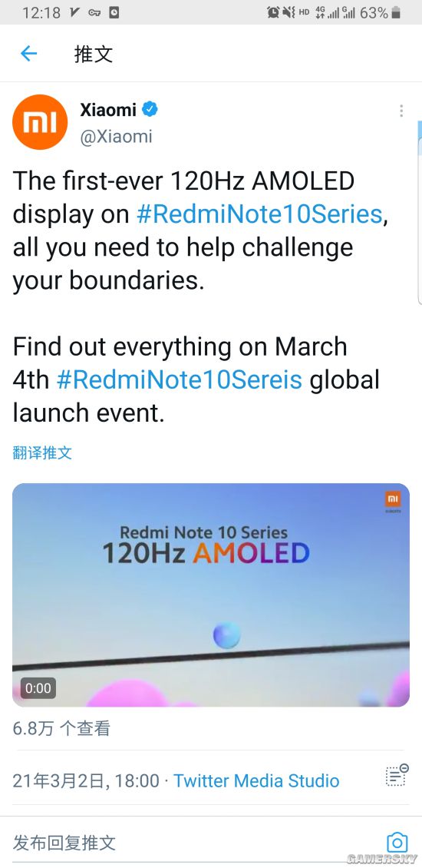
Task: Tap the back arrow icon
Action: (x=28, y=54)
